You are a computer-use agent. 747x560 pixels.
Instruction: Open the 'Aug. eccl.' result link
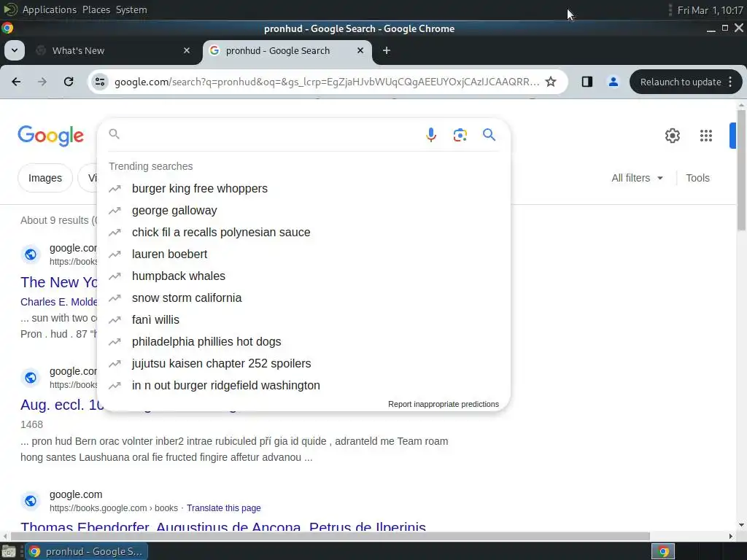[62, 405]
